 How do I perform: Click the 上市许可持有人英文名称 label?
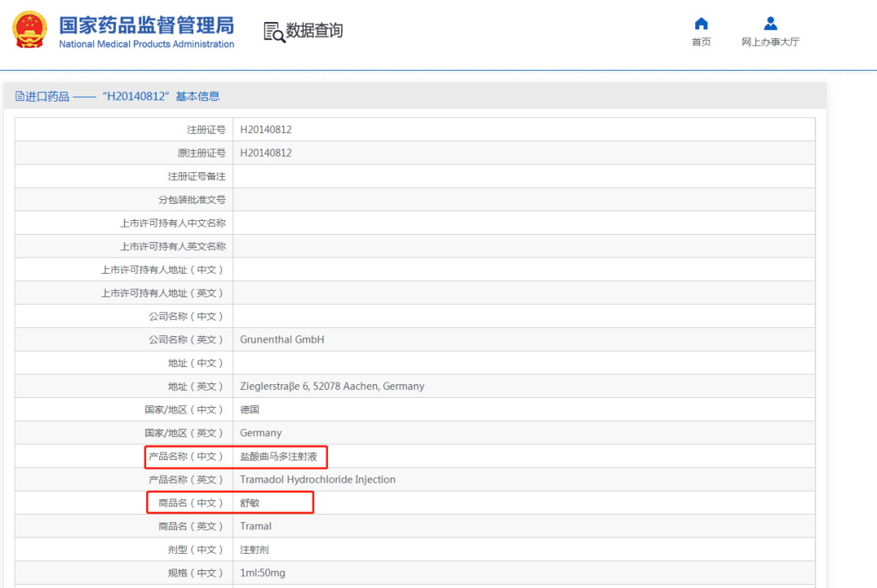(173, 247)
